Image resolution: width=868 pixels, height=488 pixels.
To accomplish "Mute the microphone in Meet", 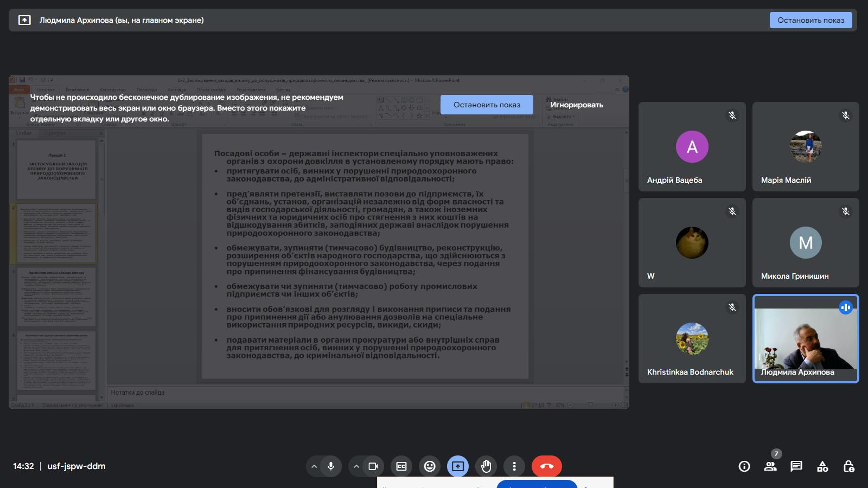I will point(331,466).
